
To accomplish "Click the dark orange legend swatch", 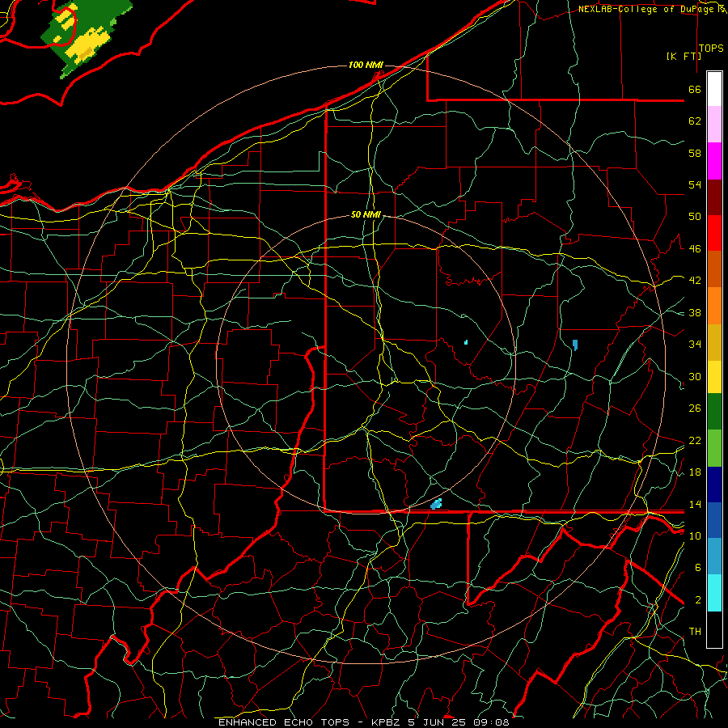I will [714, 269].
